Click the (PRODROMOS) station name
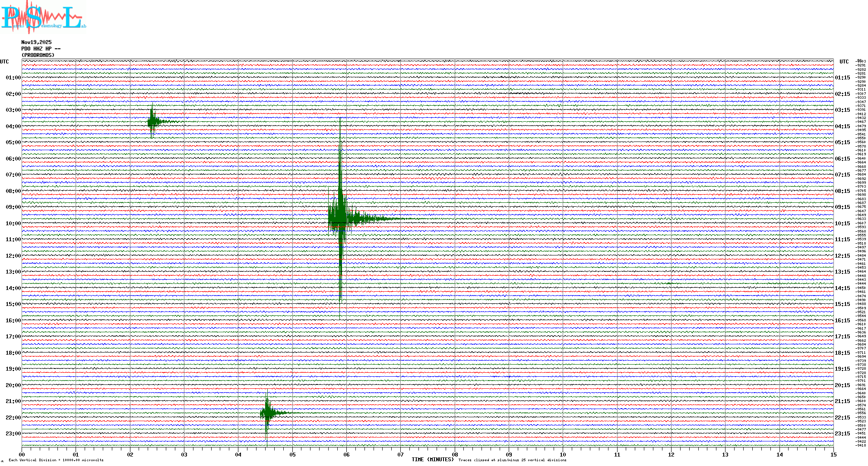The image size is (868, 466). [x=38, y=55]
